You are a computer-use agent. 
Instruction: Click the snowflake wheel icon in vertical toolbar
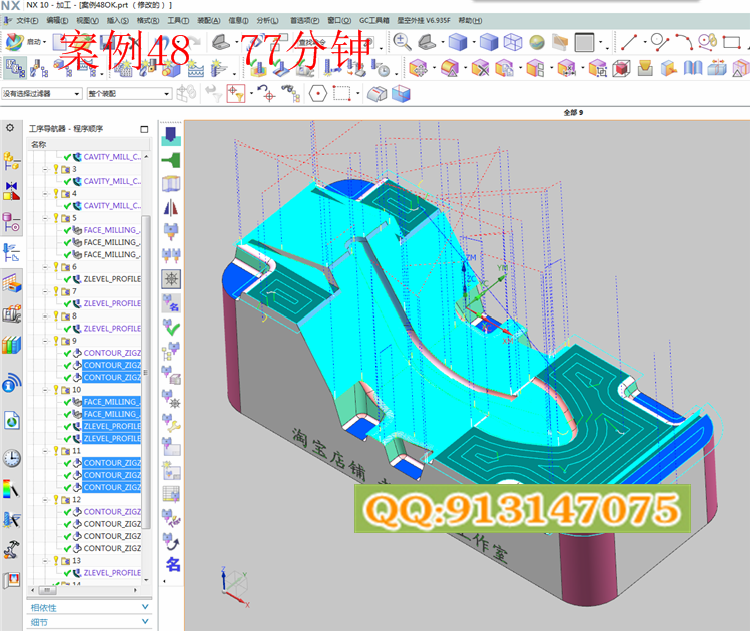coord(171,276)
